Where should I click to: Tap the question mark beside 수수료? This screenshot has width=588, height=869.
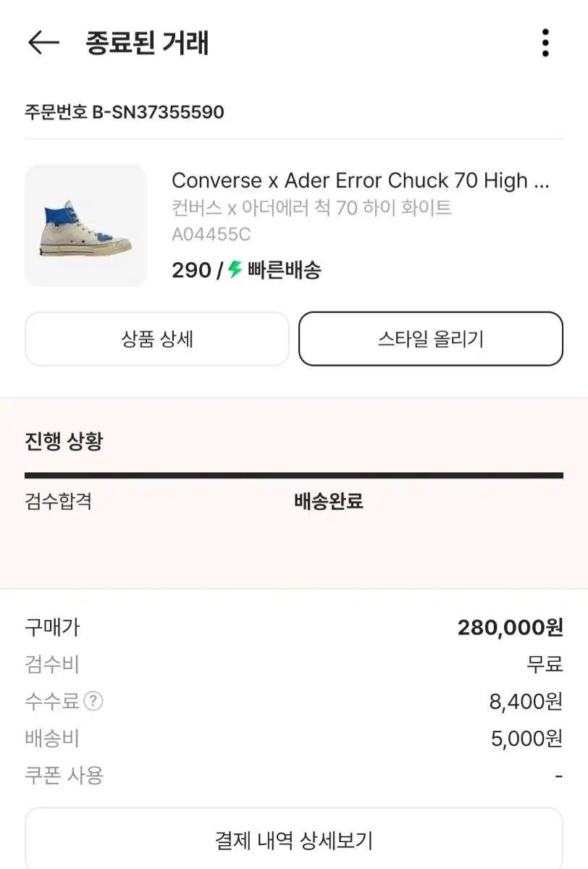pyautogui.click(x=93, y=701)
